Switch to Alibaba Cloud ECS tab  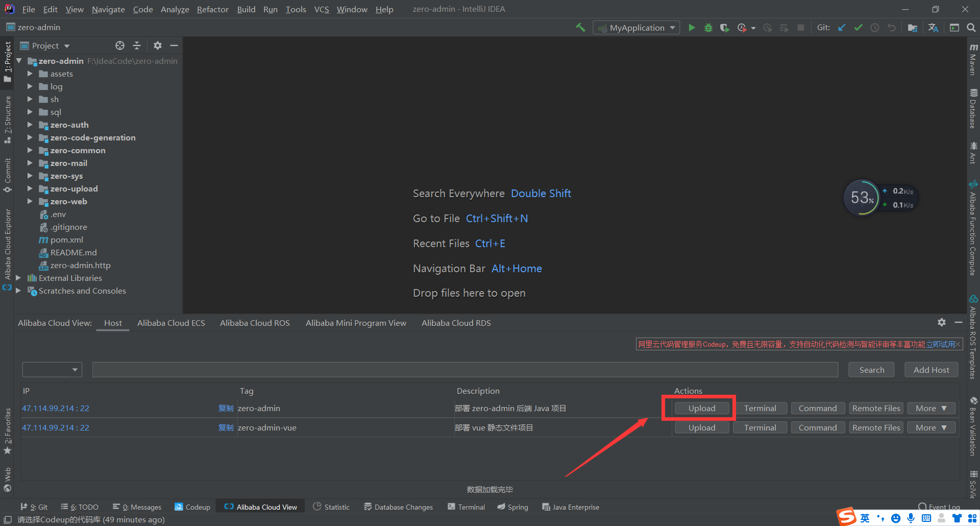point(171,323)
